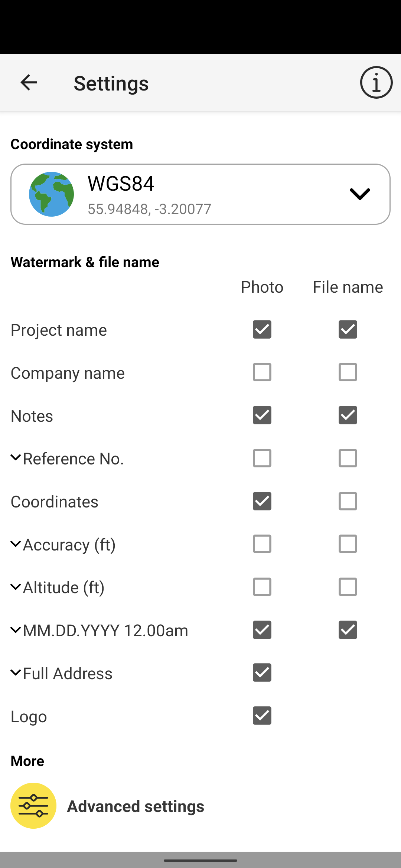
Task: Uncheck date File name checkbox
Action: pos(348,630)
